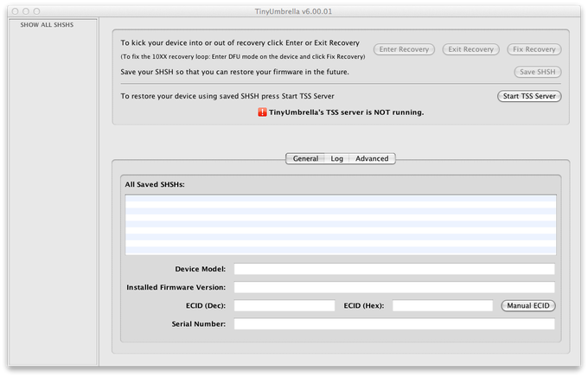This screenshot has width=588, height=377.
Task: Click the window close button
Action: (16, 11)
